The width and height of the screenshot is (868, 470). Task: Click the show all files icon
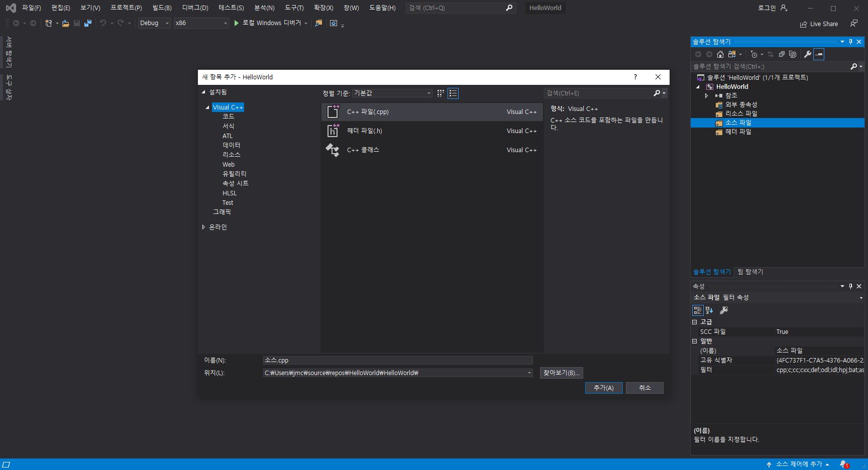tap(793, 54)
